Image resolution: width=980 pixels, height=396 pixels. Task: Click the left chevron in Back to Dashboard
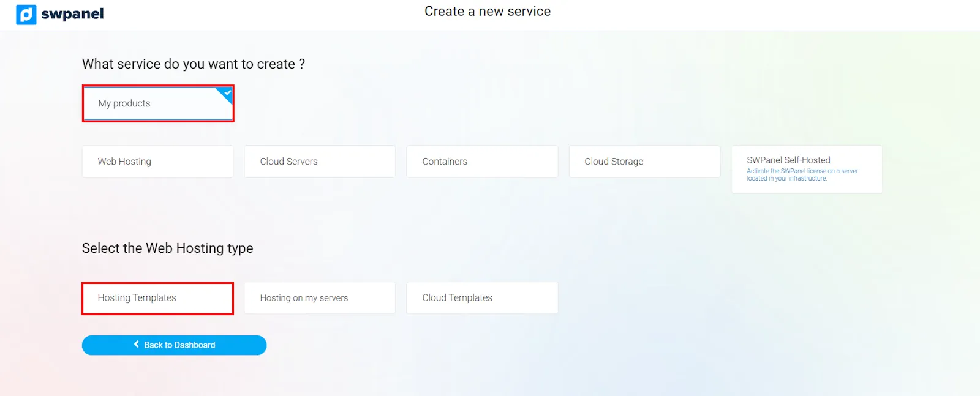(137, 345)
